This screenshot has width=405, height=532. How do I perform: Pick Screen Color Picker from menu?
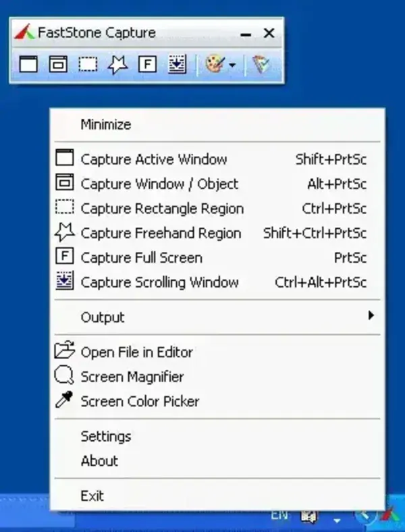coord(217,402)
